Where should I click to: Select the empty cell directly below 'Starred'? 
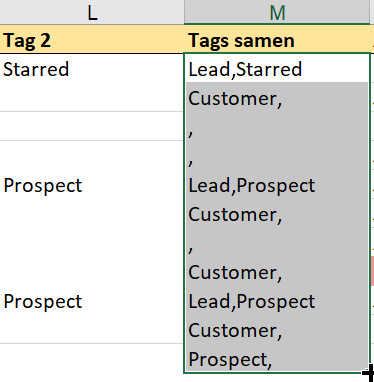coord(92,97)
